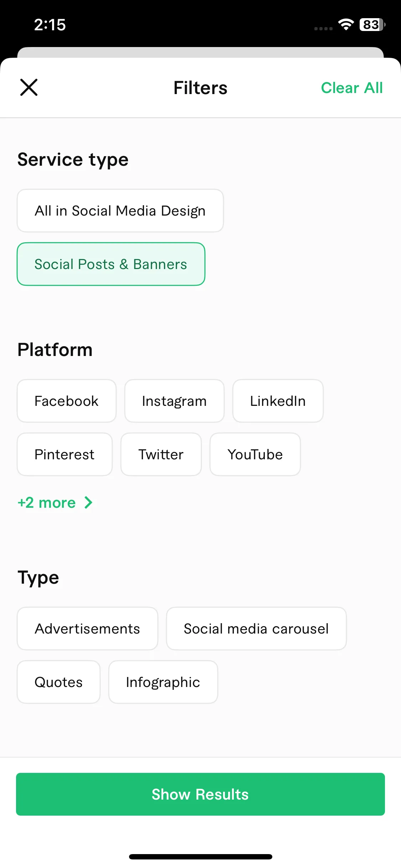401x868 pixels.
Task: Choose All in Social Media Design
Action: point(120,211)
